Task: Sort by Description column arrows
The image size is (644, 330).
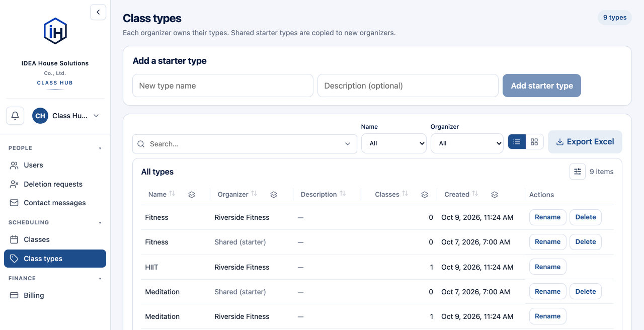Action: pyautogui.click(x=343, y=194)
